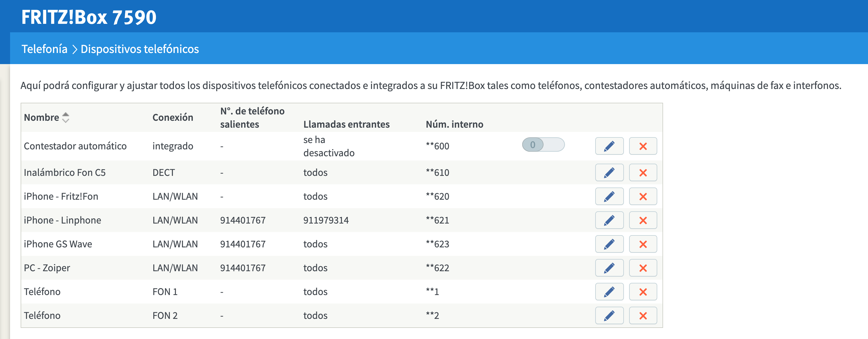
Task: Delete the Contestador automático device
Action: click(x=643, y=146)
